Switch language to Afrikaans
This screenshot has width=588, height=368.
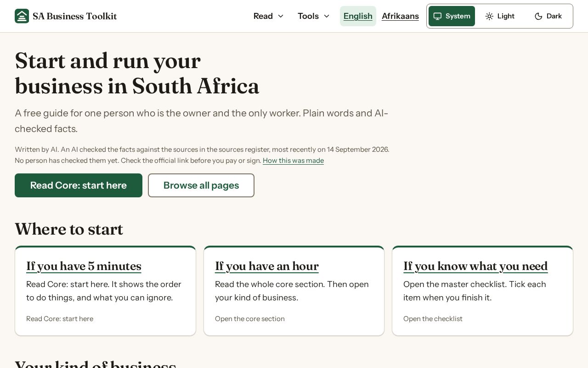[400, 16]
